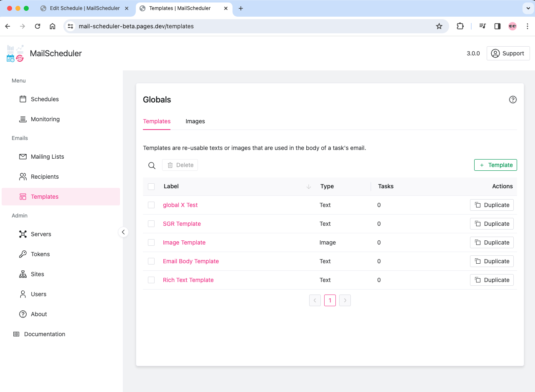Sort table by Label column arrow
This screenshot has width=535, height=392.
click(309, 187)
